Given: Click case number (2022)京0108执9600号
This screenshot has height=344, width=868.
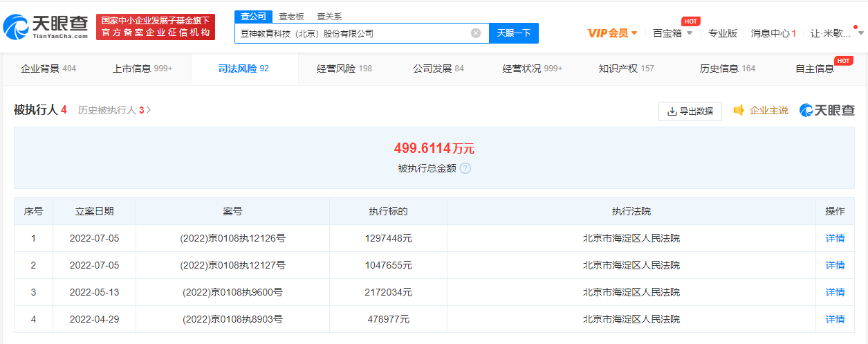Looking at the screenshot, I should coord(232,292).
